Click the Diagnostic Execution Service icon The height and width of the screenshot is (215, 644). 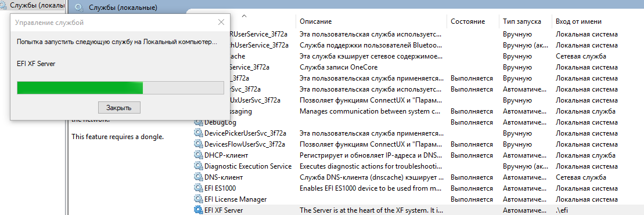point(199,166)
